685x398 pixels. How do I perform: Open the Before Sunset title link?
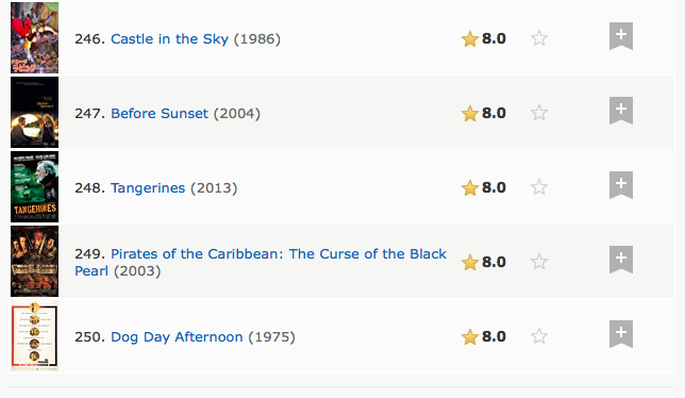click(x=159, y=113)
